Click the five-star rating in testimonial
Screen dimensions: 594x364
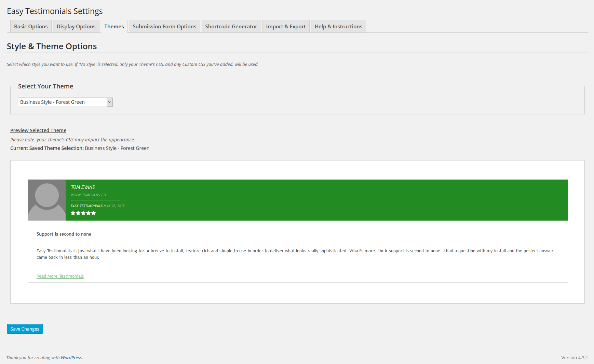(83, 213)
